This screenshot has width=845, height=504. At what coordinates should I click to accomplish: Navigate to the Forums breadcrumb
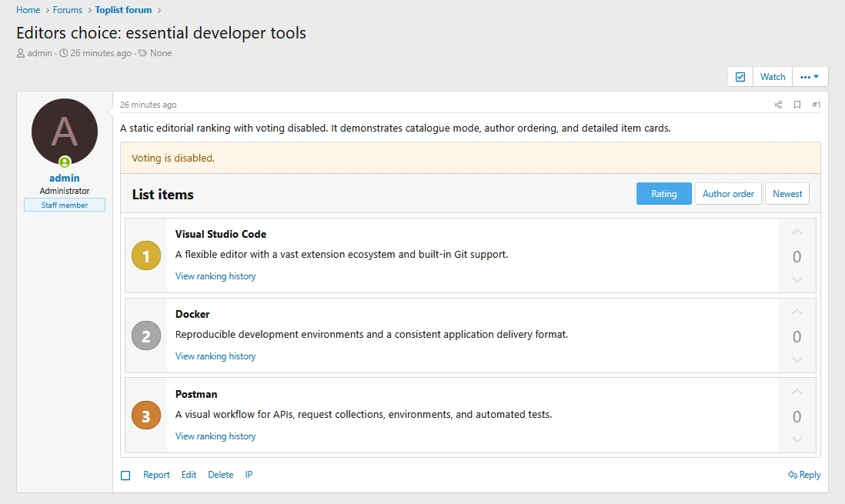(x=68, y=10)
